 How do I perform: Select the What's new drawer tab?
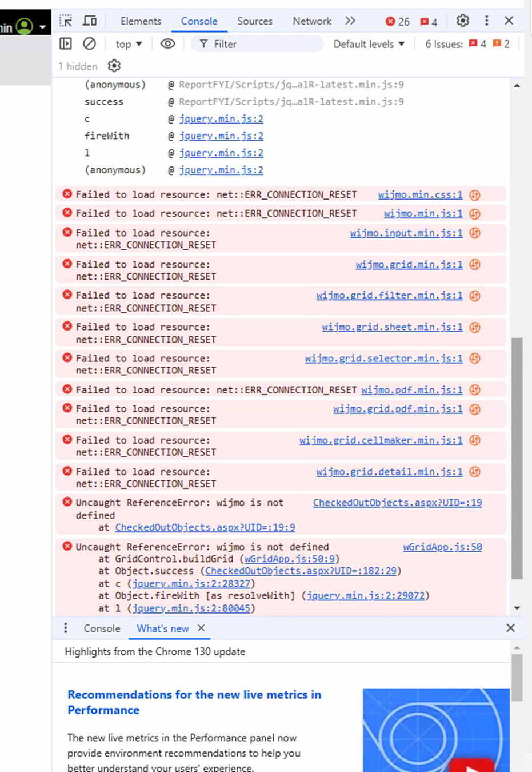pyautogui.click(x=163, y=628)
